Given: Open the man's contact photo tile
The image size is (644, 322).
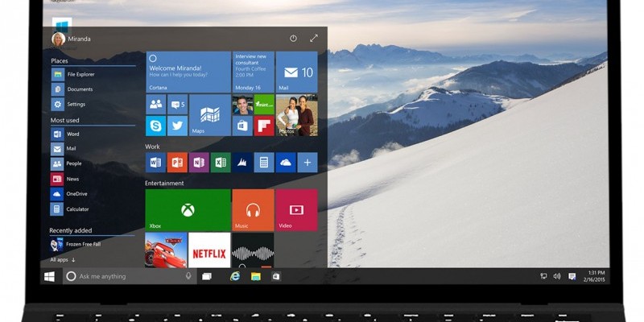Looking at the screenshot, I should point(242,105).
